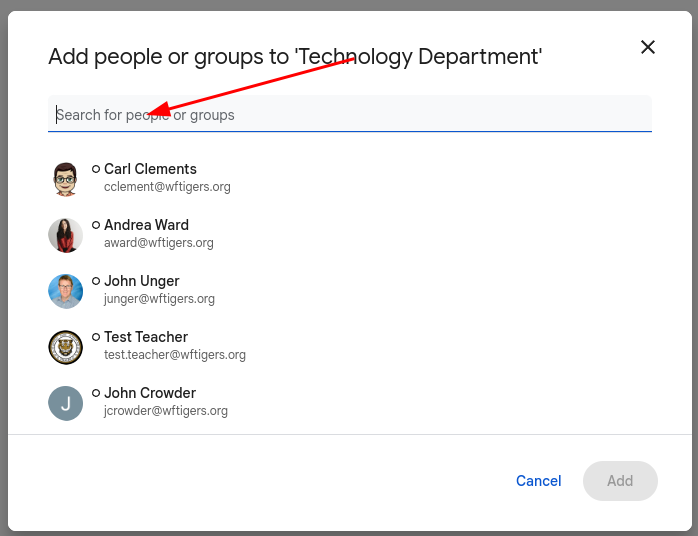Click email cclement@wftigers.org

[167, 187]
